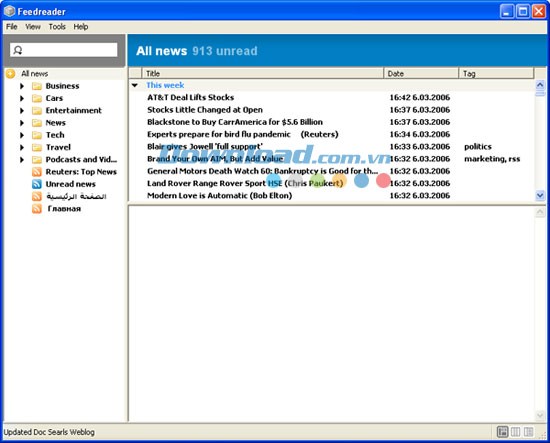Click 'Updated Doc Searls Weblog' status text
Viewport: 550px width, 443px height.
pyautogui.click(x=49, y=432)
